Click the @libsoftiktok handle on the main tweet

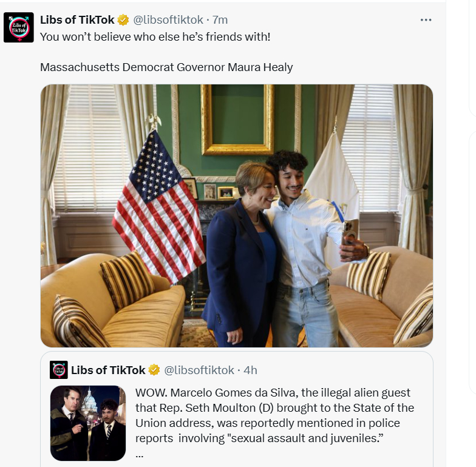coord(168,20)
